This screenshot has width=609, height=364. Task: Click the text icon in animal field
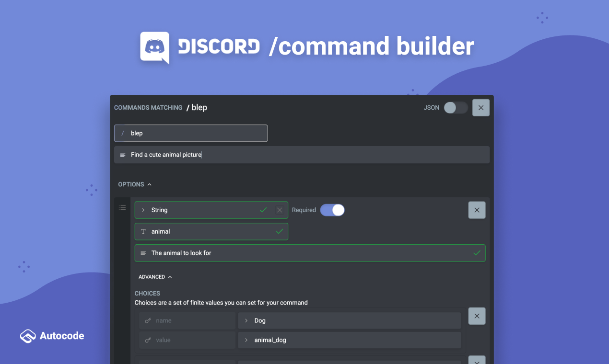[143, 231]
